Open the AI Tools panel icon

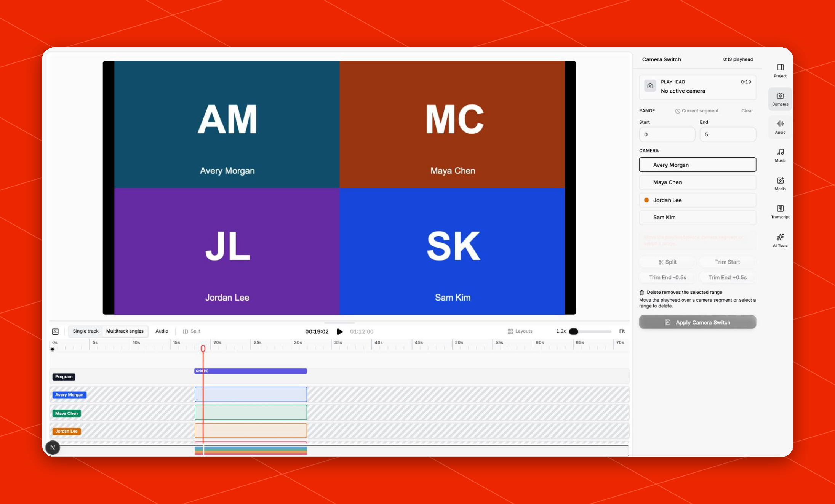(780, 240)
